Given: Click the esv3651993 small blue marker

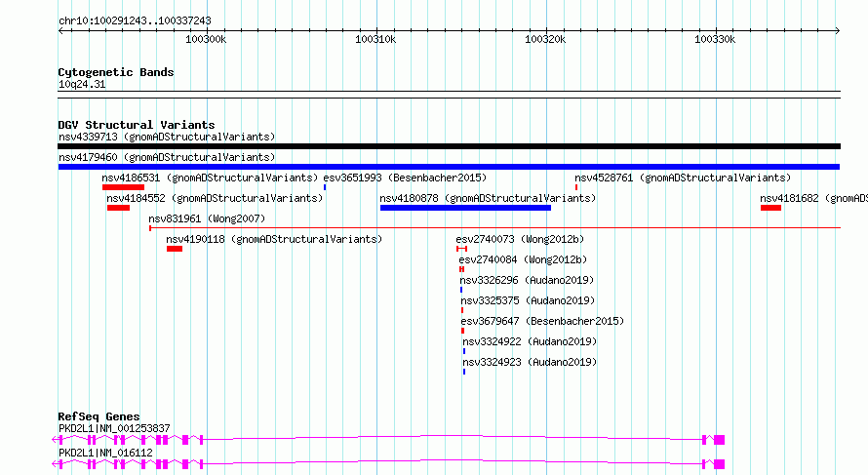Looking at the screenshot, I should click(x=325, y=187).
